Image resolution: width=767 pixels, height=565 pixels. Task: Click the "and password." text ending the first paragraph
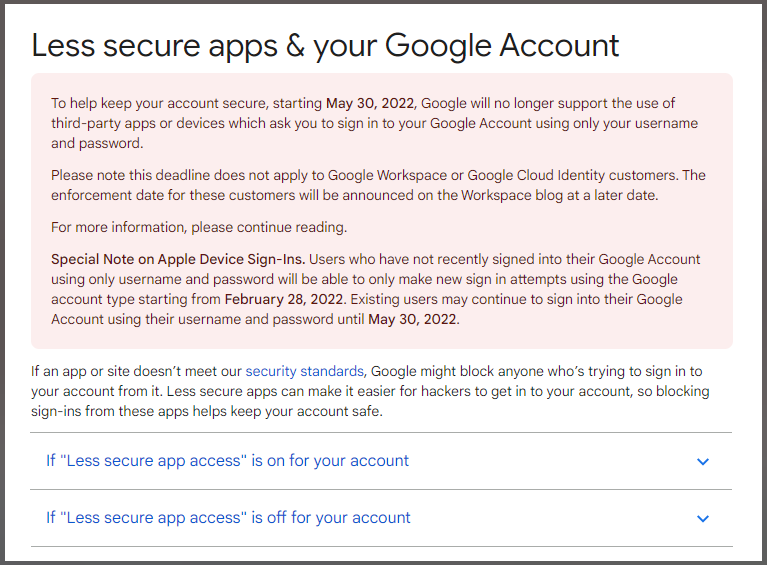tap(97, 143)
